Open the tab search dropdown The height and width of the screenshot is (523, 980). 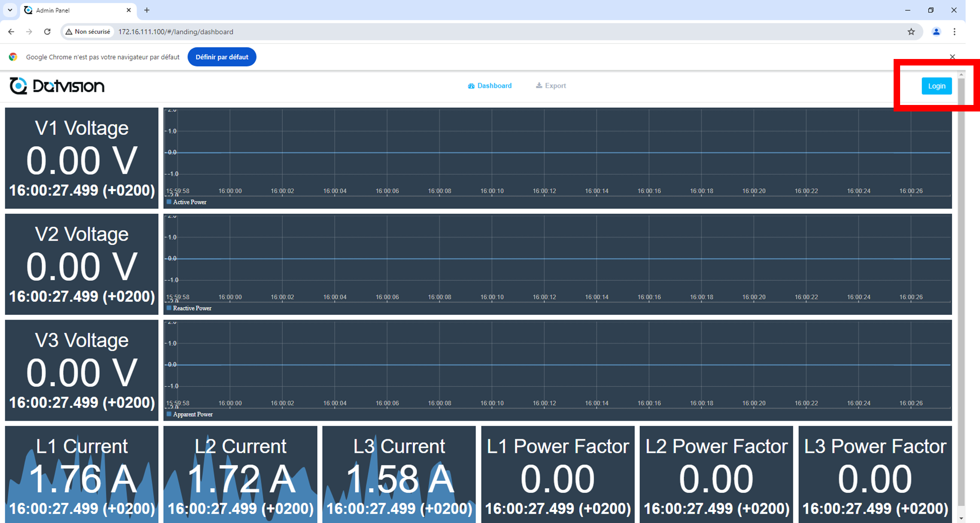(x=10, y=10)
